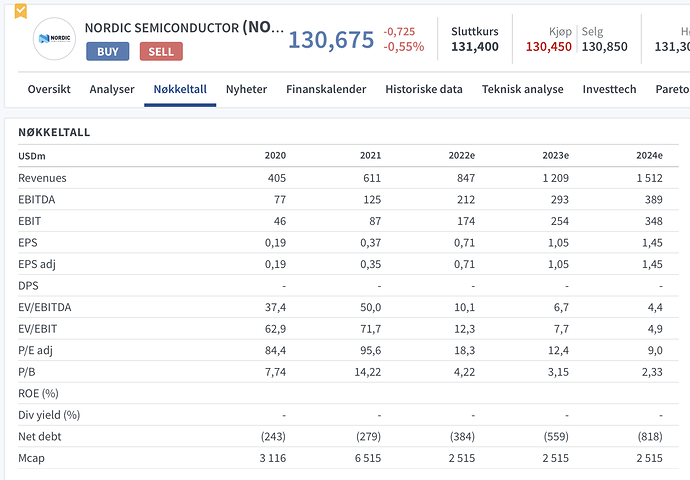Open the Finanskalender tab
The height and width of the screenshot is (480, 690).
point(326,89)
